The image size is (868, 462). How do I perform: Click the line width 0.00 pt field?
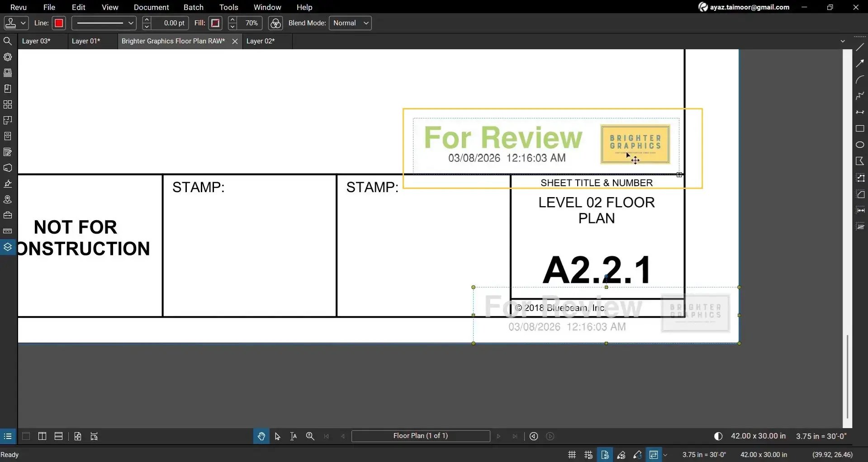pyautogui.click(x=170, y=23)
